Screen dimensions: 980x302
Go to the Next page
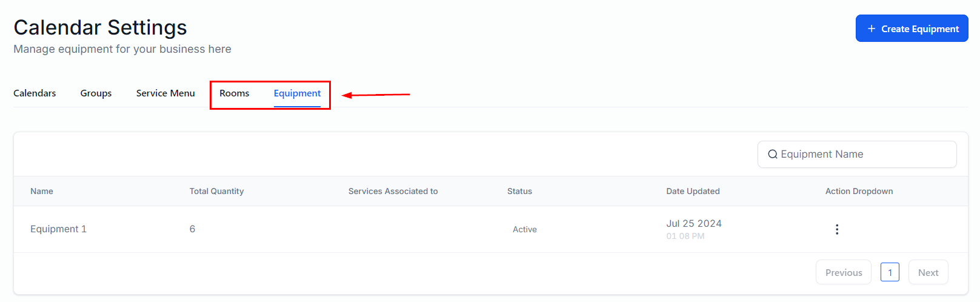(x=928, y=272)
